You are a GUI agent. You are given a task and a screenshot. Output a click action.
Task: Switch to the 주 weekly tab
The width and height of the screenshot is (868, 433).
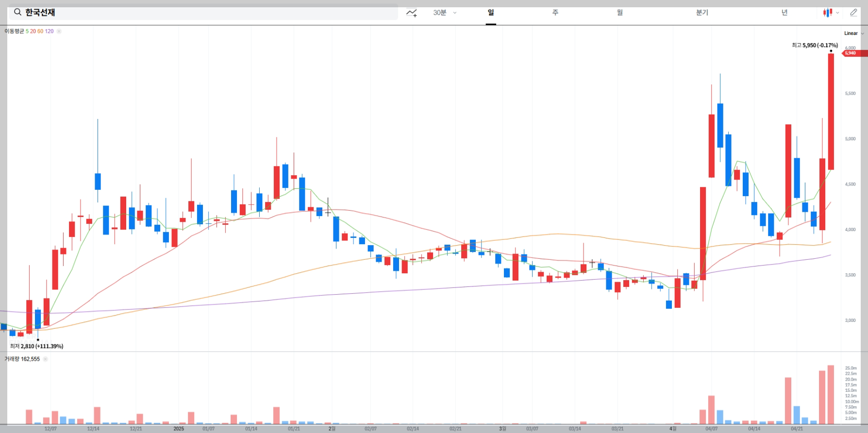pos(555,13)
